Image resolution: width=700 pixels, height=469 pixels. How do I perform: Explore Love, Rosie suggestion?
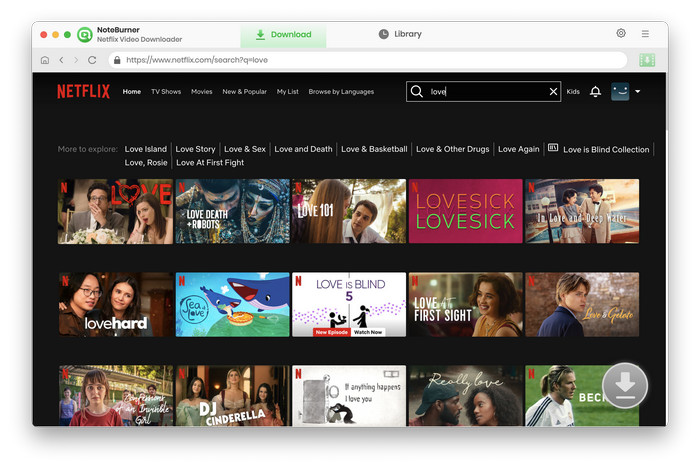(x=146, y=162)
